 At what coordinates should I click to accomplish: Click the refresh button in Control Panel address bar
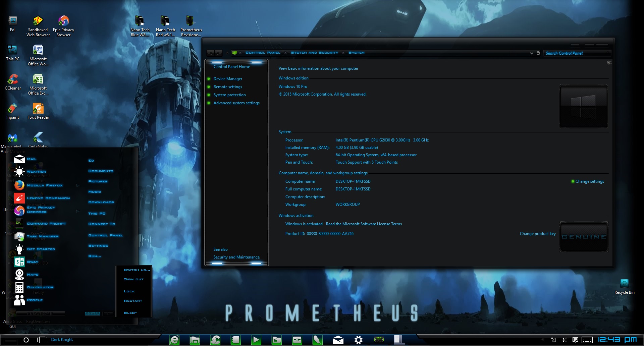point(538,53)
